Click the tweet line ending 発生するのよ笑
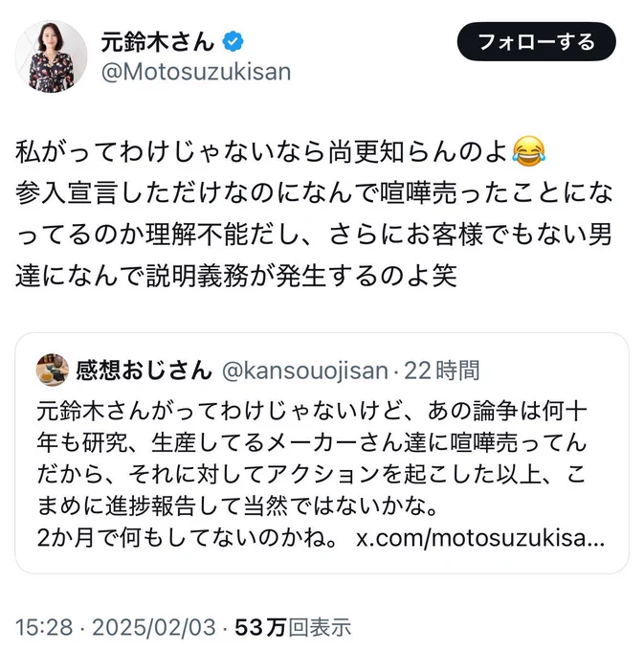This screenshot has height=651, width=644. 236,276
